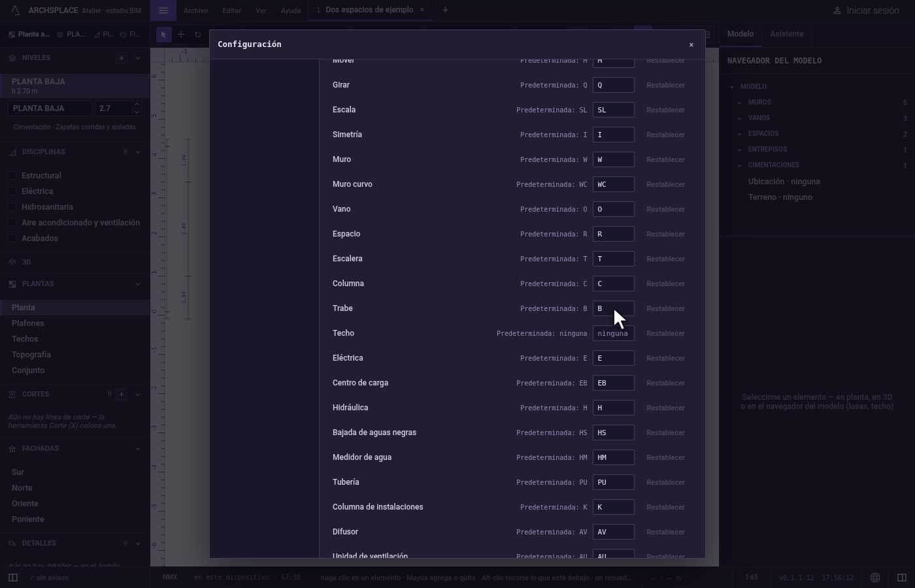Toggle the Hidrosanitaria discipline checkbox
915x588 pixels.
(x=12, y=207)
